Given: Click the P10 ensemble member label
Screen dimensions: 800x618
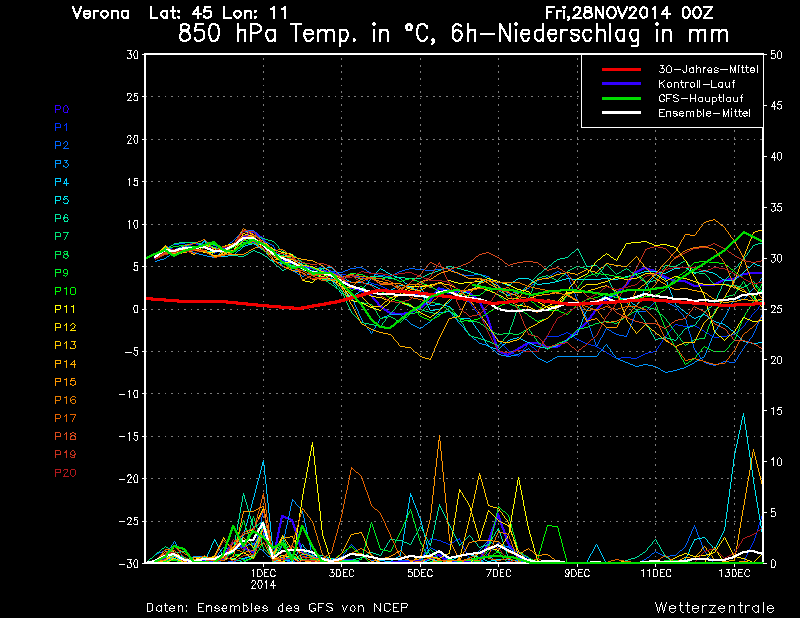Looking at the screenshot, I should [x=65, y=291].
